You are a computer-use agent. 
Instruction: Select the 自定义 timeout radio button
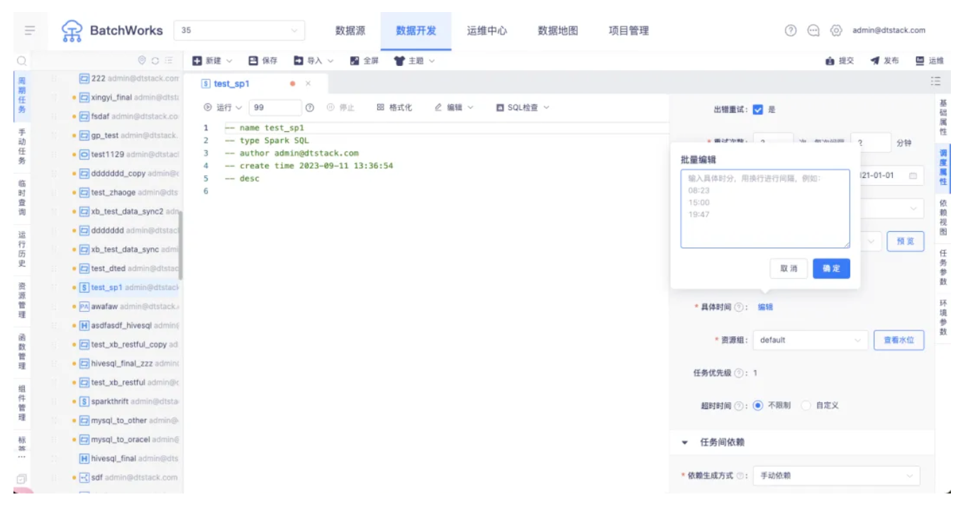tap(806, 406)
